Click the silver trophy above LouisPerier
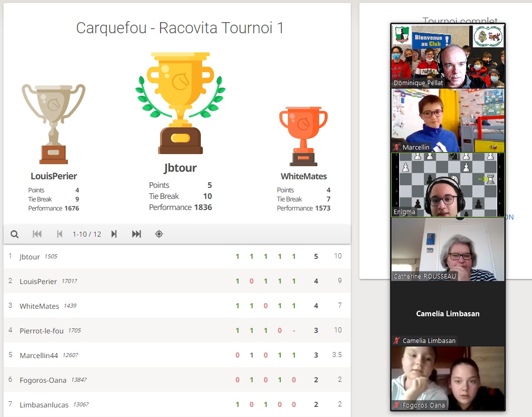This screenshot has height=417, width=532. tap(53, 123)
